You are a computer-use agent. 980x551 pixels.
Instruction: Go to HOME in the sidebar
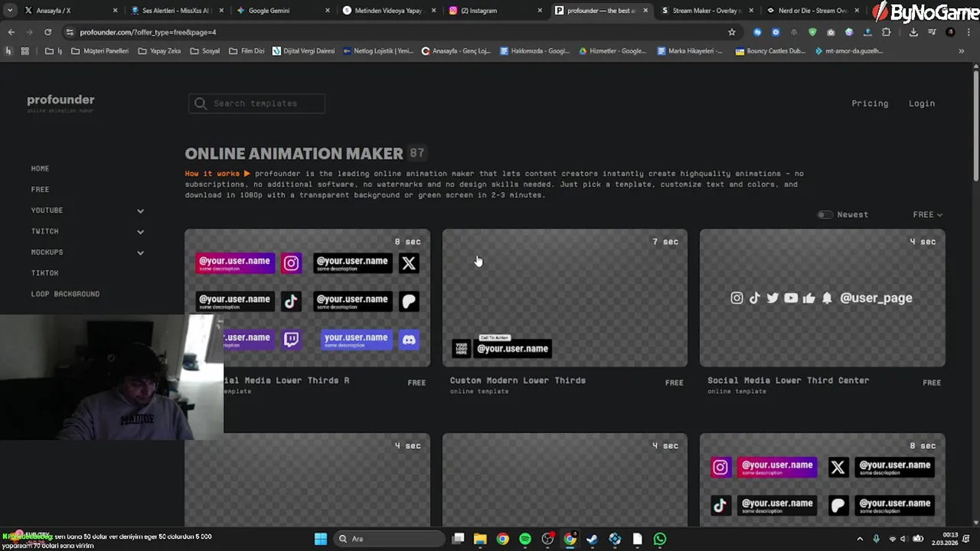point(40,168)
